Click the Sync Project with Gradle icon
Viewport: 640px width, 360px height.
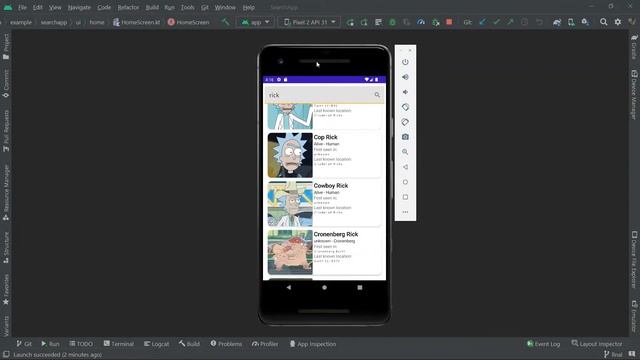point(557,22)
